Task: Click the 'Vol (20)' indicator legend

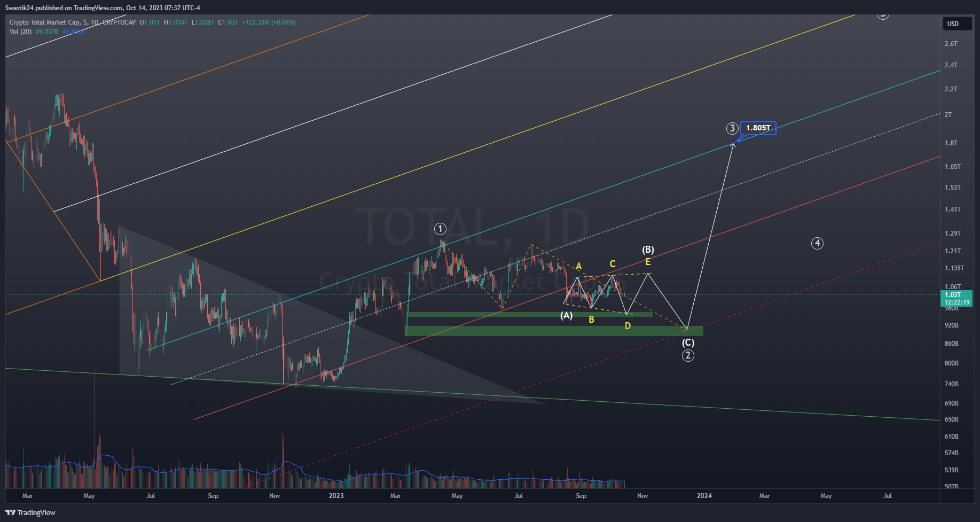Action: [20, 32]
